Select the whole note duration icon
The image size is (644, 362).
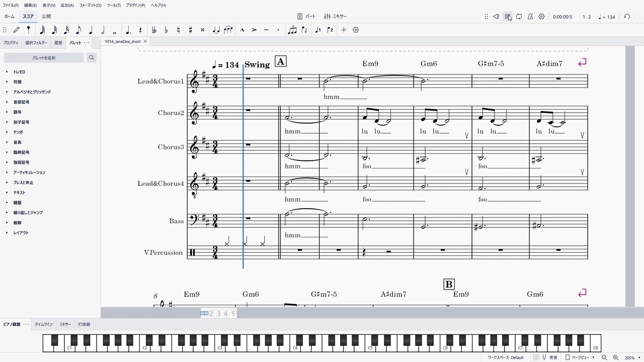115,30
